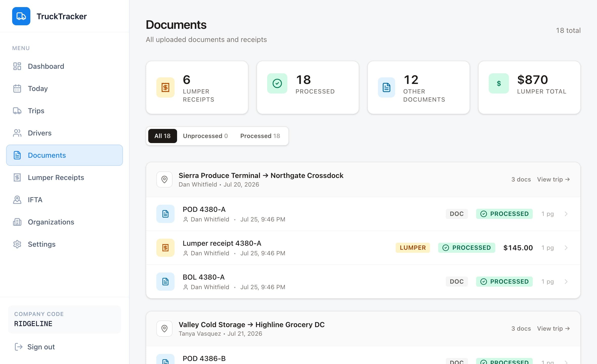The width and height of the screenshot is (597, 364).
Task: Open Lumper Receipts menu item
Action: tap(65, 177)
